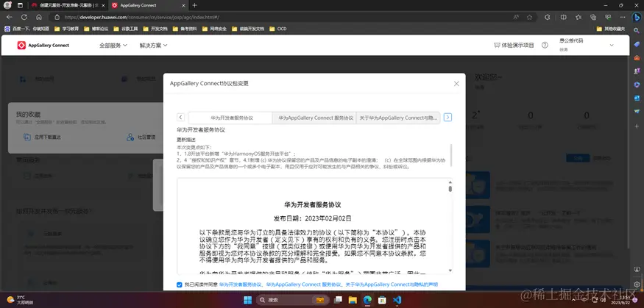The width and height of the screenshot is (644, 308).
Task: Open the 开发文档 bookmarks folder
Action: [x=155, y=29]
